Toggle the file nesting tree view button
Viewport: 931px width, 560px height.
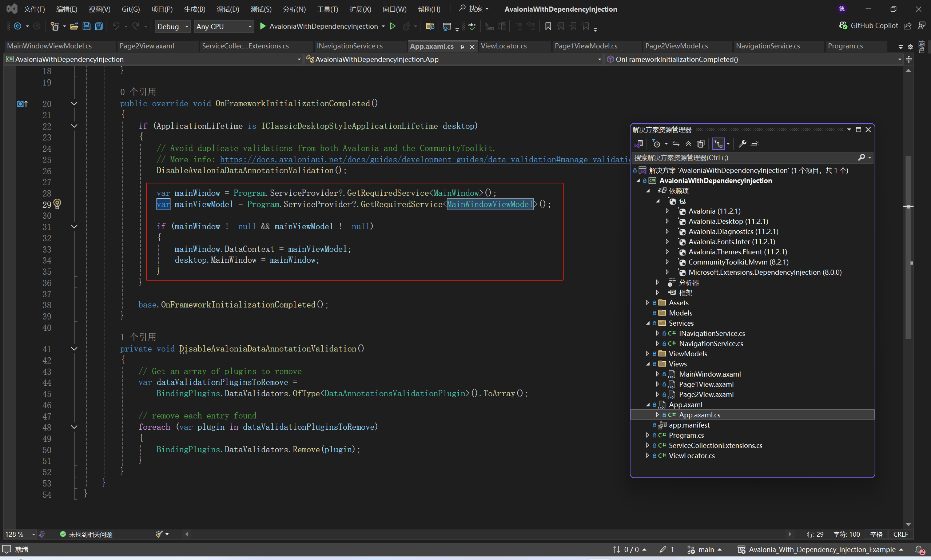pyautogui.click(x=718, y=144)
